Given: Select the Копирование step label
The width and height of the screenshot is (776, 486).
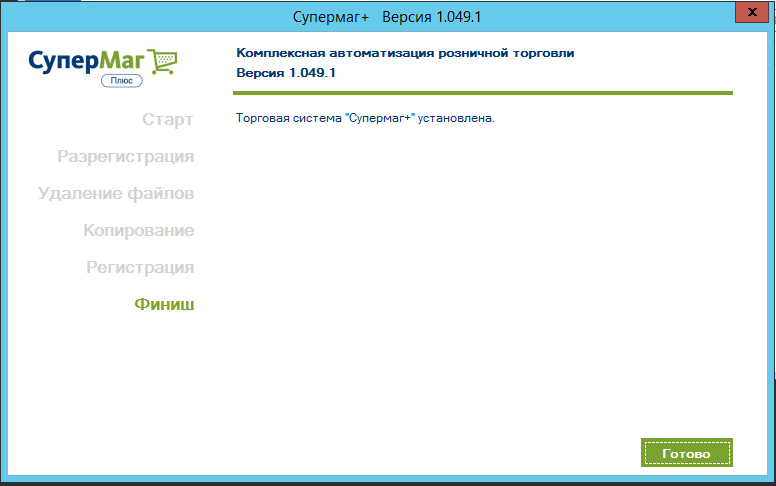Looking at the screenshot, I should click(139, 230).
